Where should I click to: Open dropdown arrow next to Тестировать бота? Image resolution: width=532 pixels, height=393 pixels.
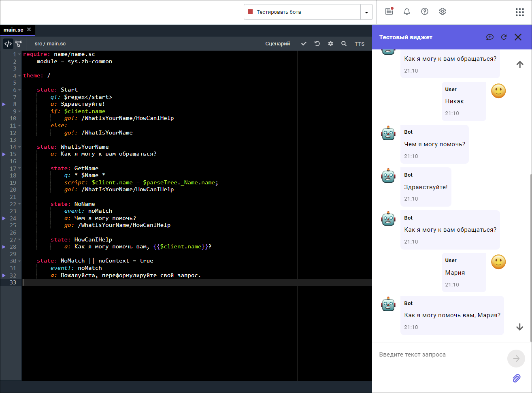coord(366,12)
